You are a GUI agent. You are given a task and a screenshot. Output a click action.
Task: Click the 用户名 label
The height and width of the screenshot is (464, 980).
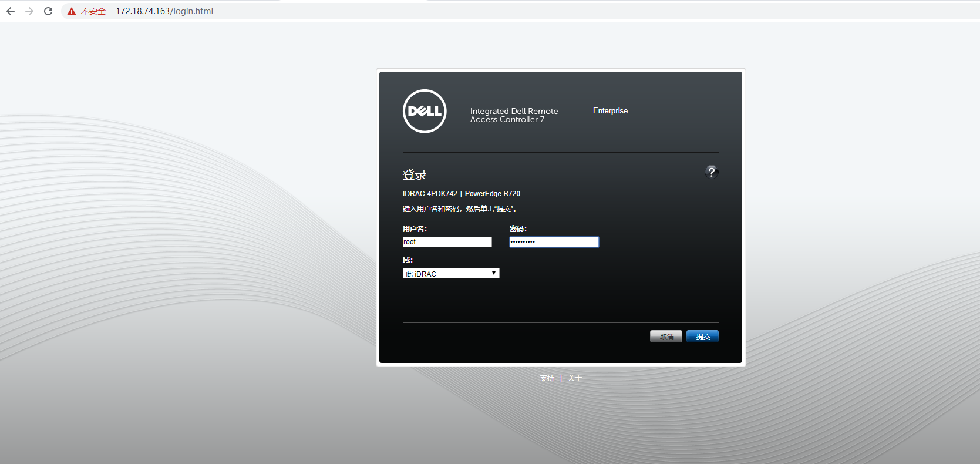tap(415, 229)
